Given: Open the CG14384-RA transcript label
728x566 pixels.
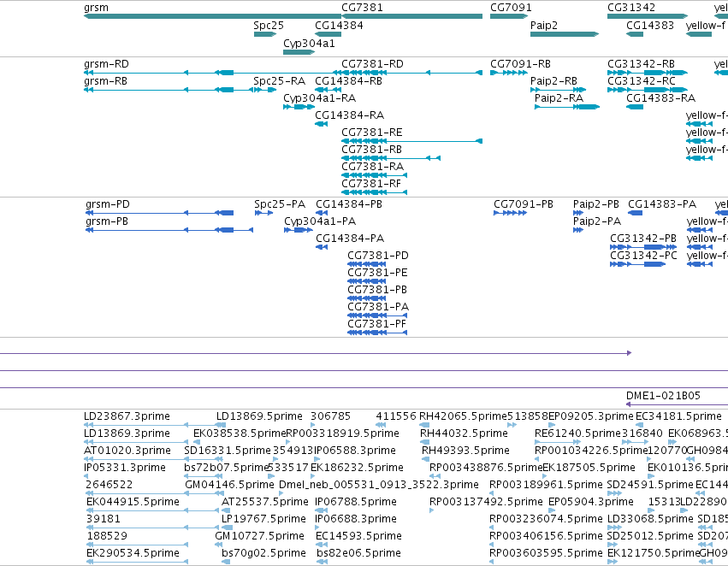Looking at the screenshot, I should pyautogui.click(x=349, y=115).
